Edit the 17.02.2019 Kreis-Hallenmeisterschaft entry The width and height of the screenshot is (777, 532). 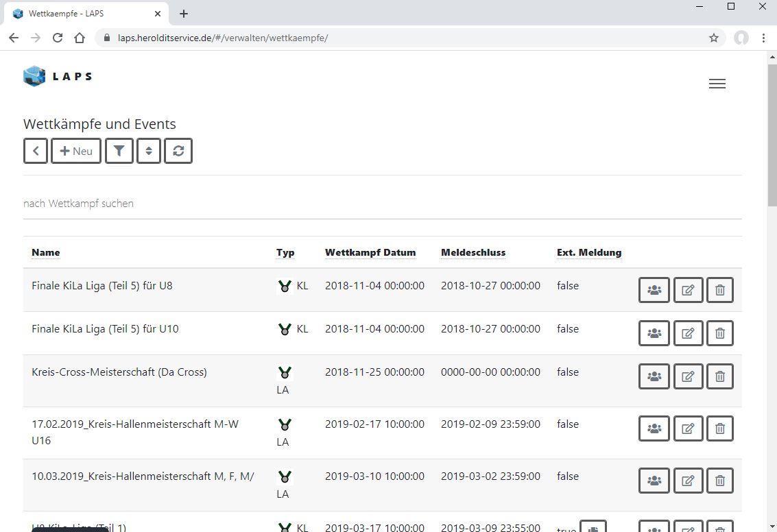(688, 428)
